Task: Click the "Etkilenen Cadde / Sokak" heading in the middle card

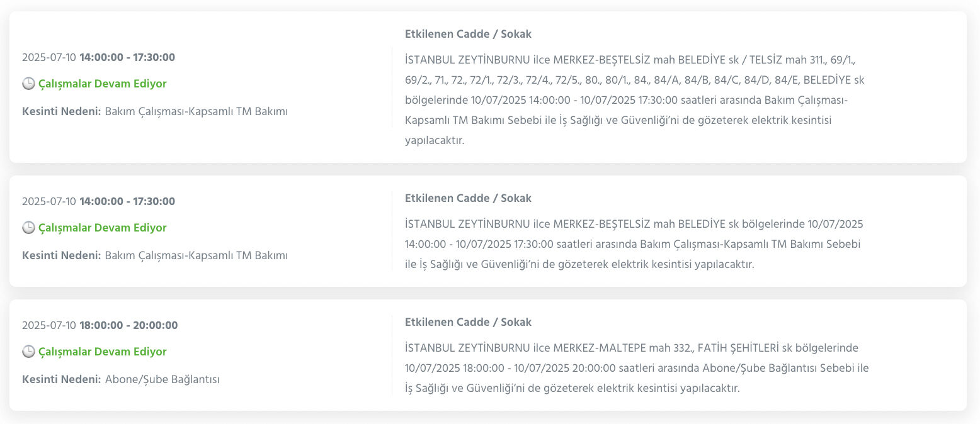Action: tap(468, 198)
